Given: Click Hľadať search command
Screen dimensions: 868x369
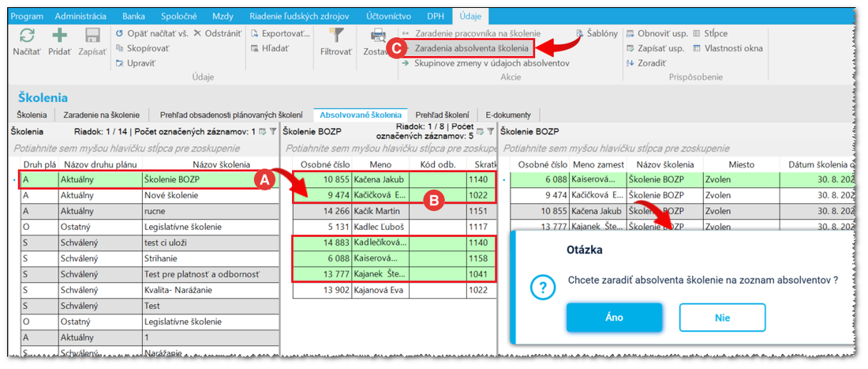Looking at the screenshot, I should pyautogui.click(x=271, y=48).
